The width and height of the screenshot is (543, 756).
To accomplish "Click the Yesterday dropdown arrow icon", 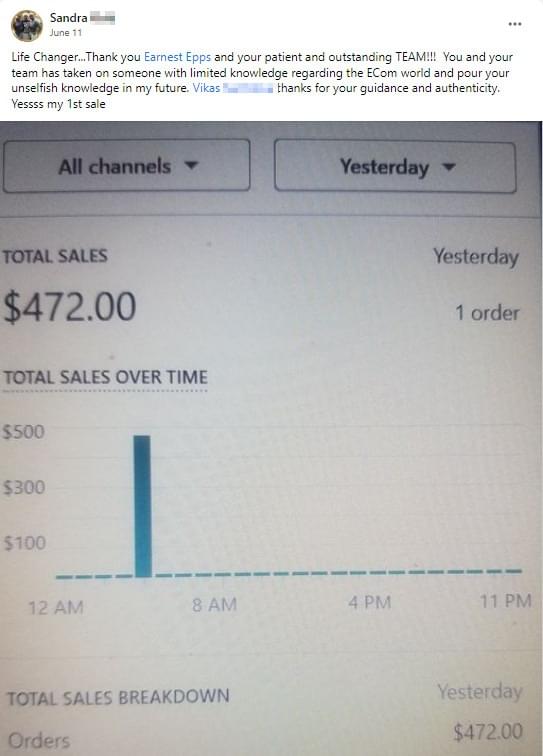I will pyautogui.click(x=448, y=167).
